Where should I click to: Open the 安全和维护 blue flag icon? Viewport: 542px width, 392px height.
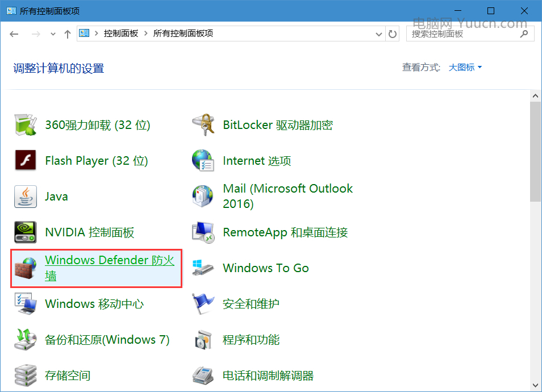(203, 304)
